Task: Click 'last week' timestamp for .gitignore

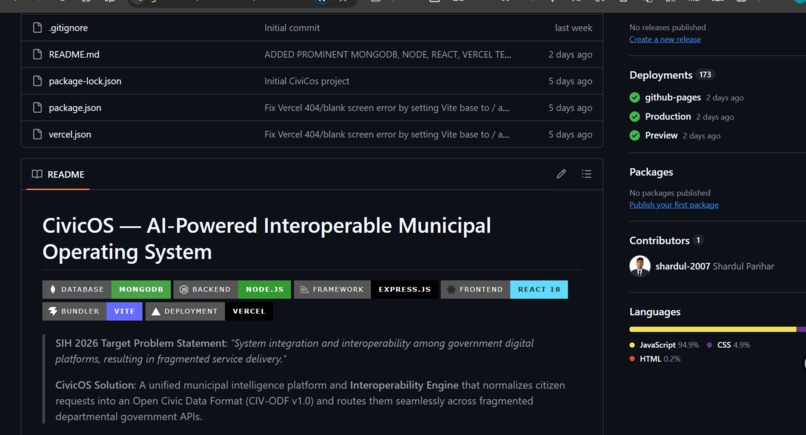Action: tap(573, 28)
